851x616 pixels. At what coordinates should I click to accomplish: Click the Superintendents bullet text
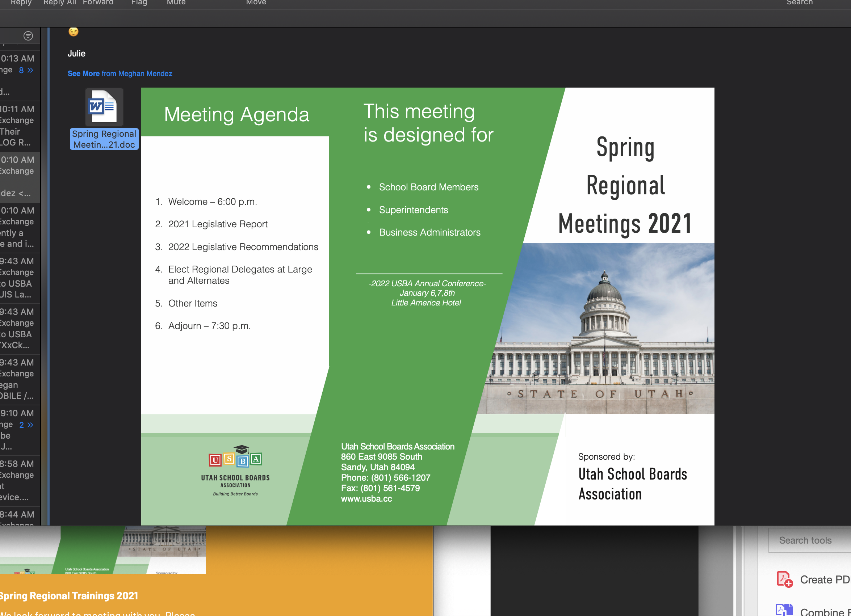coord(414,210)
